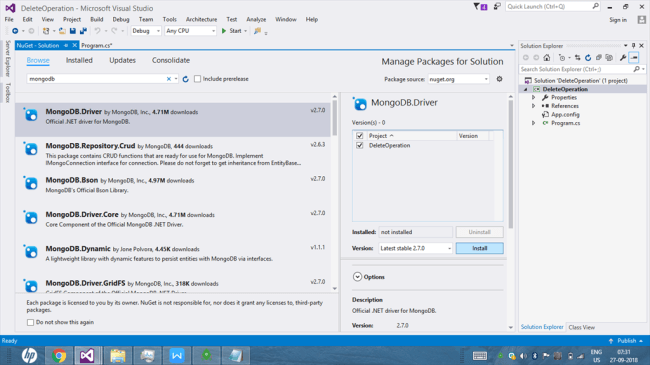Open the Tools menu
This screenshot has width=650, height=365.
click(x=170, y=19)
